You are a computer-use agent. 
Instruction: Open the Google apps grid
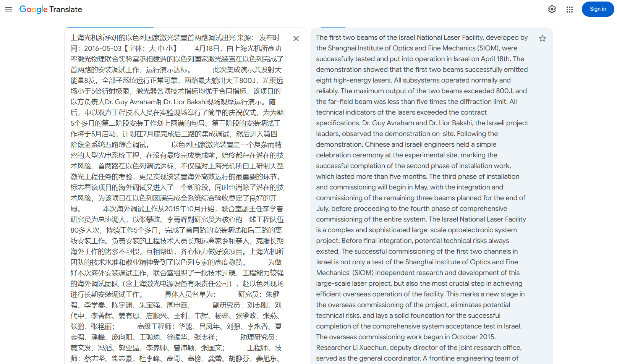point(570,10)
